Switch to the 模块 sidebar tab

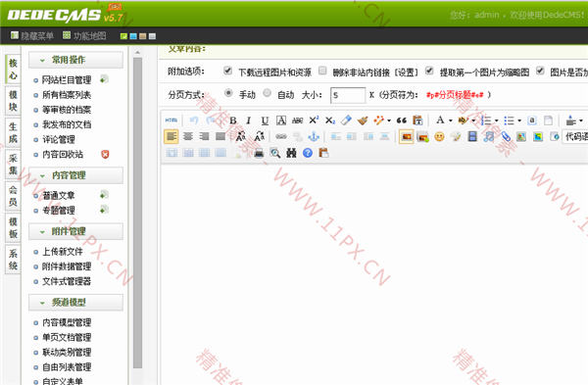point(13,101)
